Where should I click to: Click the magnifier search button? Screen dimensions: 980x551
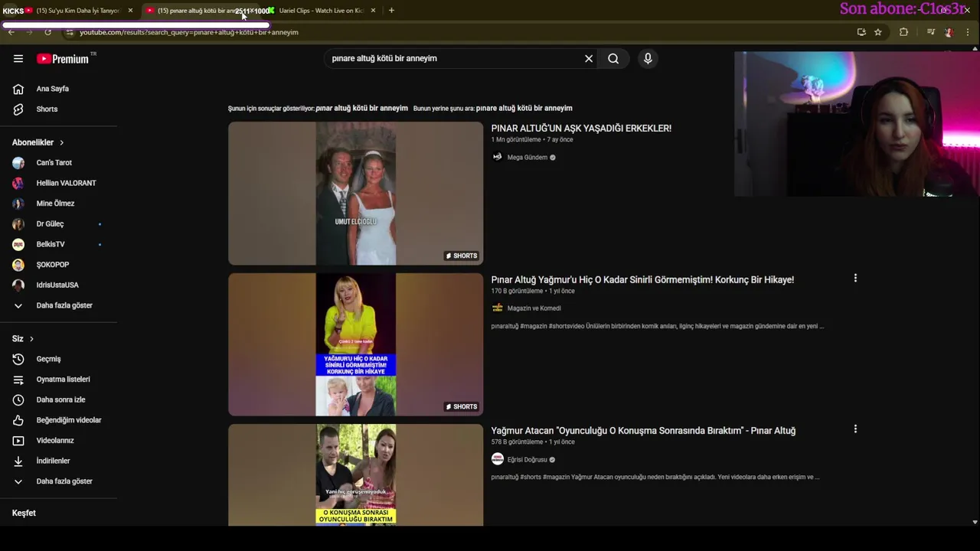[x=613, y=58]
